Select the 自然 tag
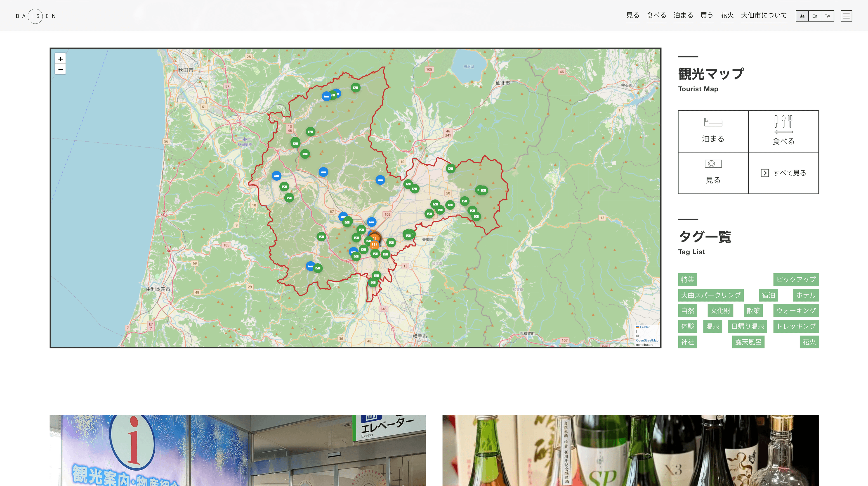The width and height of the screenshot is (868, 486). click(687, 311)
